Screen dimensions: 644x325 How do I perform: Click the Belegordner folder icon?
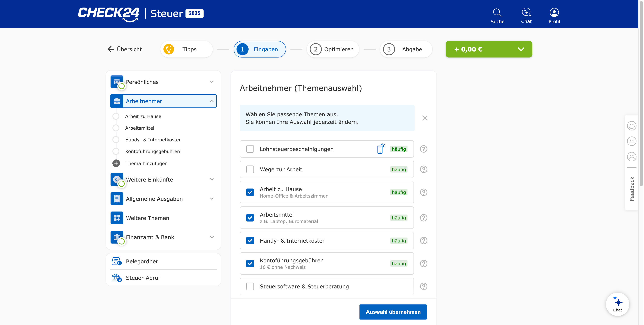click(117, 261)
